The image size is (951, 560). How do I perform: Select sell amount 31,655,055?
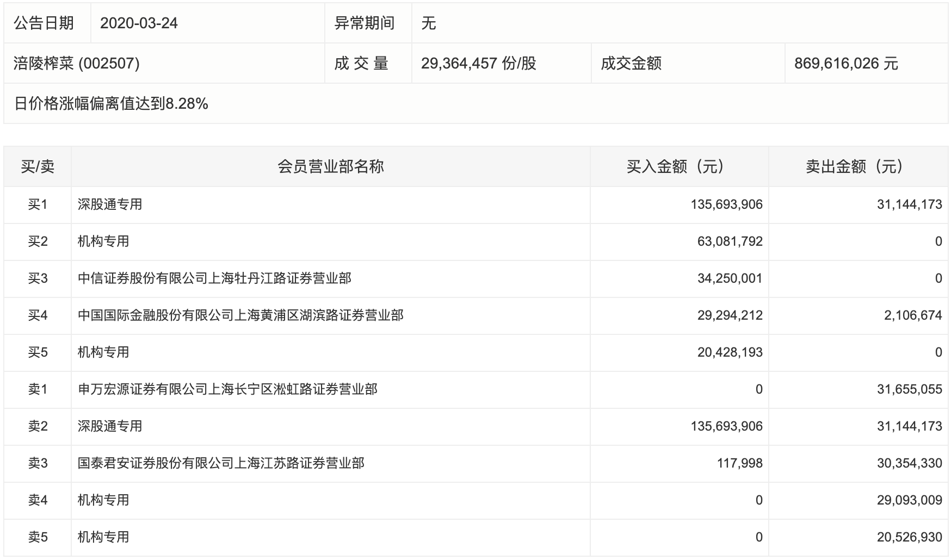910,389
